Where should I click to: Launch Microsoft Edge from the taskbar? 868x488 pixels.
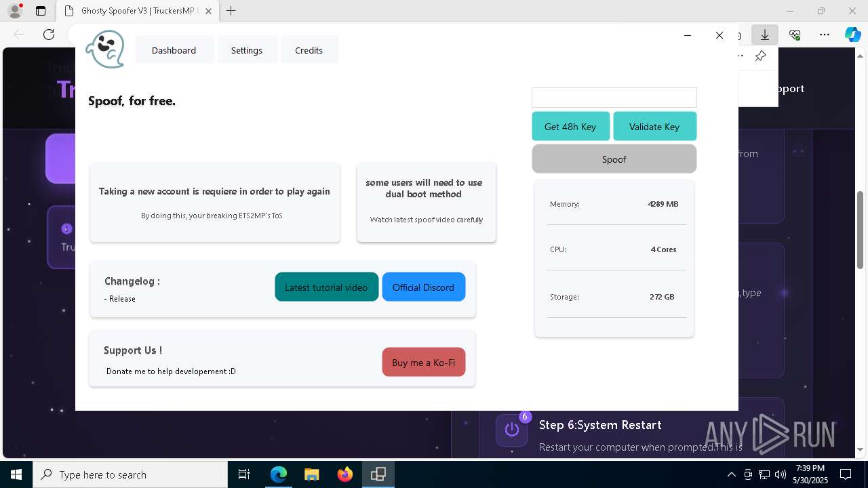click(279, 474)
